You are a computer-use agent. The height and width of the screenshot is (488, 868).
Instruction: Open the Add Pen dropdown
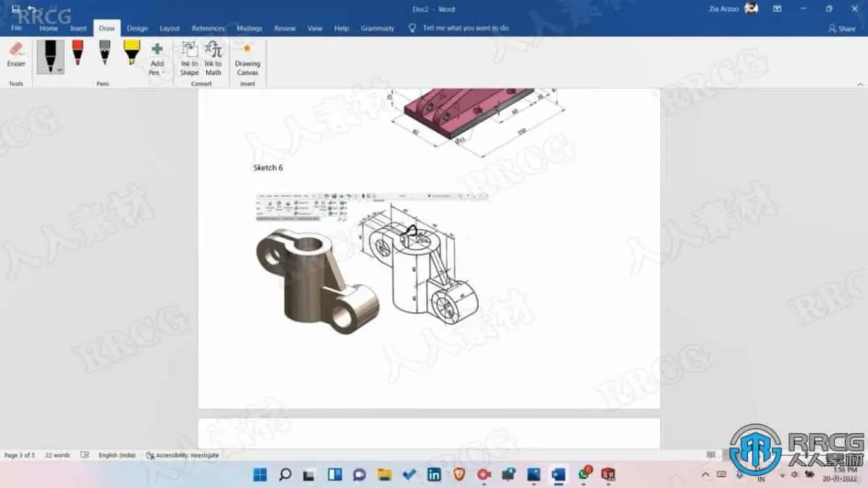click(157, 59)
